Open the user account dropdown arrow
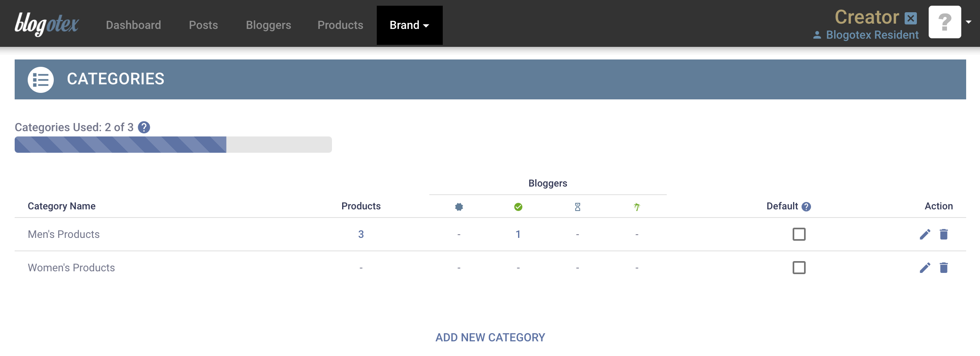This screenshot has width=980, height=356. coord(969,22)
